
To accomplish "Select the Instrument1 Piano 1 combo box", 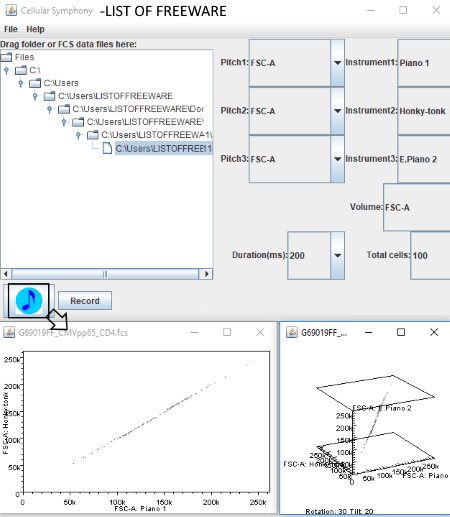I will pos(424,63).
